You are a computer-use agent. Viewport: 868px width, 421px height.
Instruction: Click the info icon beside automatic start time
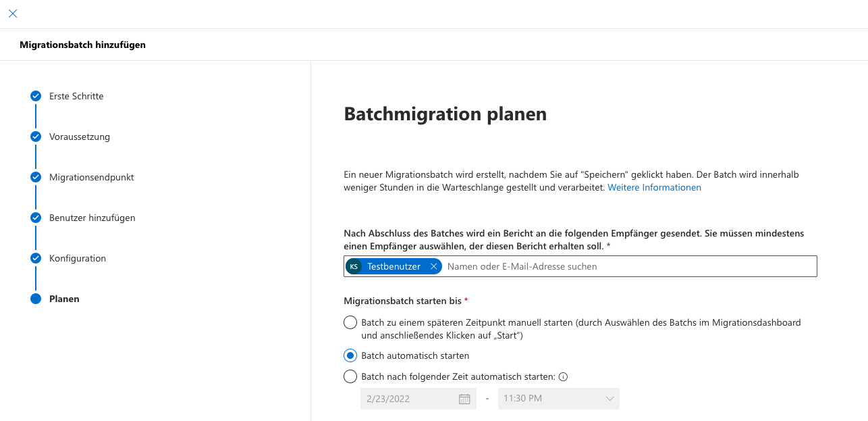click(564, 376)
